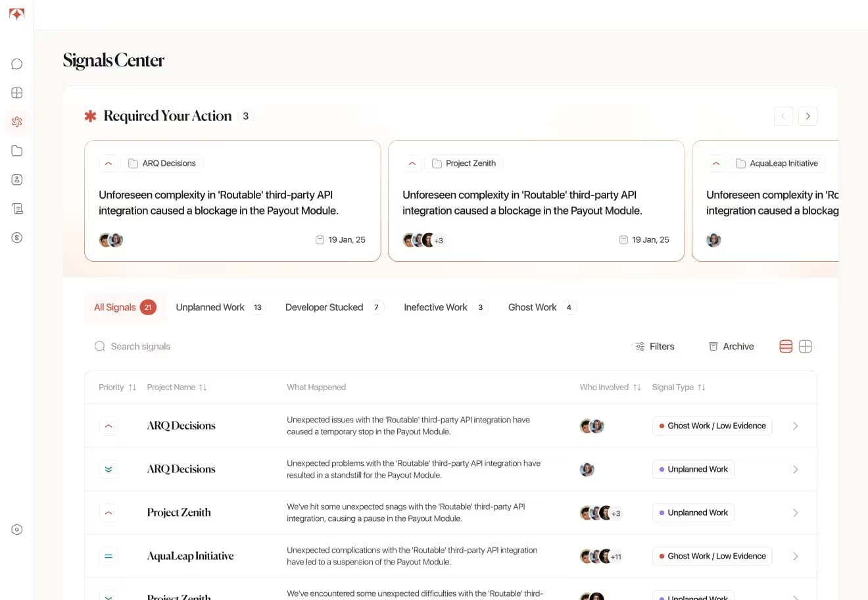Image resolution: width=868 pixels, height=600 pixels.
Task: Click Project Zenith folder tag on card
Action: pyautogui.click(x=464, y=163)
